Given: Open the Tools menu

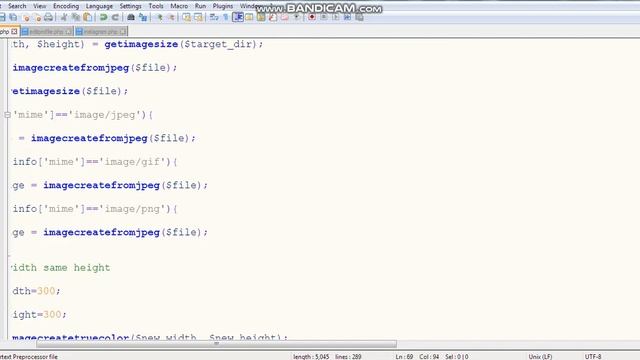Looking at the screenshot, I should (x=156, y=6).
